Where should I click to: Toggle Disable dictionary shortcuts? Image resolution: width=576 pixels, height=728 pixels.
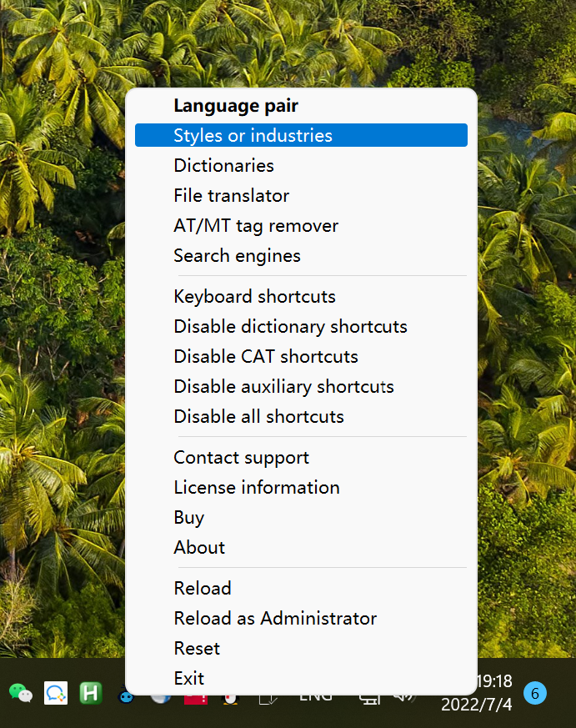click(290, 327)
